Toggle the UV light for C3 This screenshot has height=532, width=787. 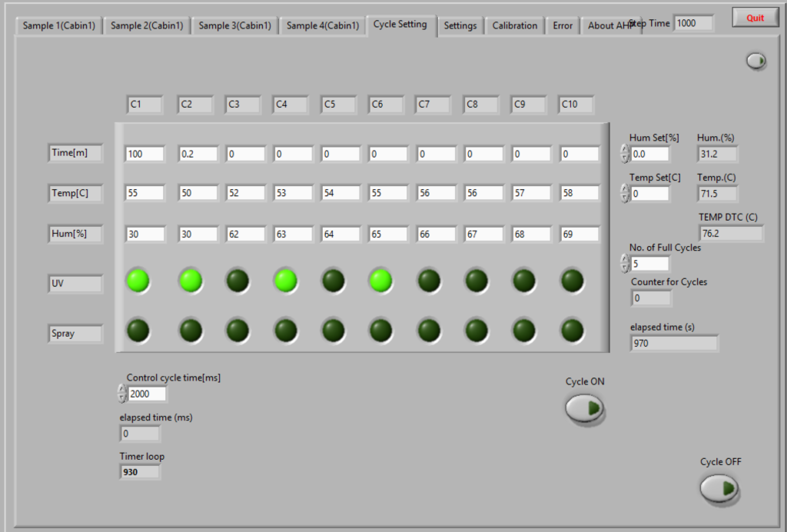click(x=237, y=281)
